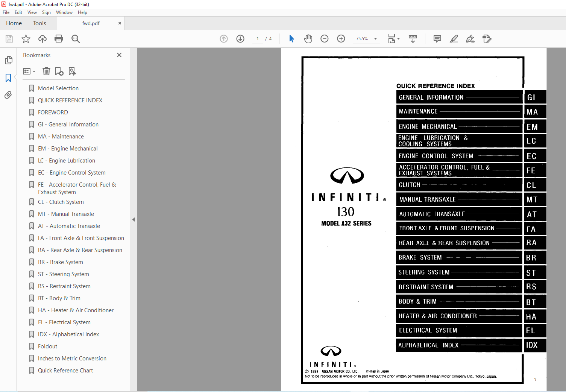Go to EC - Engine Control System bookmark

[x=72, y=173]
